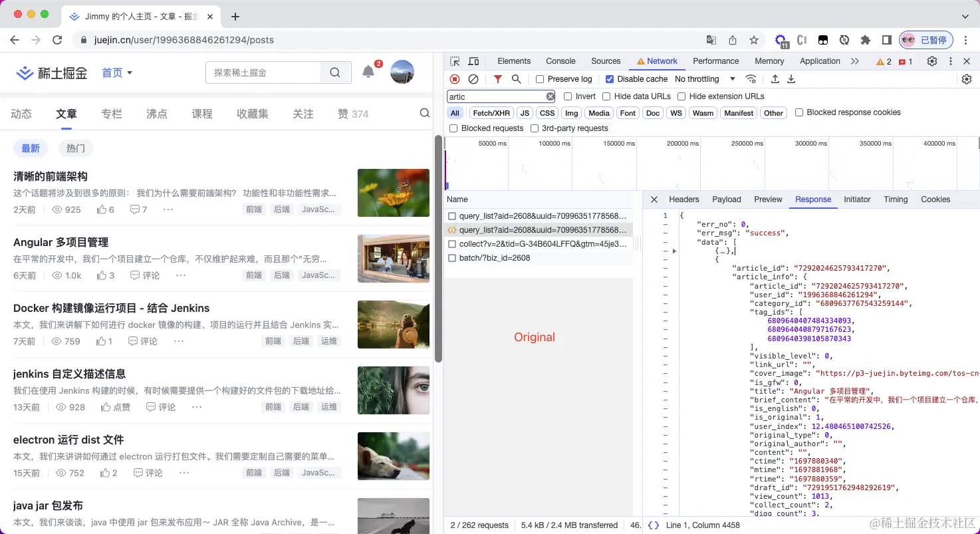
Task: Open thumbnail of electron 运行 dist 文件
Action: [394, 456]
